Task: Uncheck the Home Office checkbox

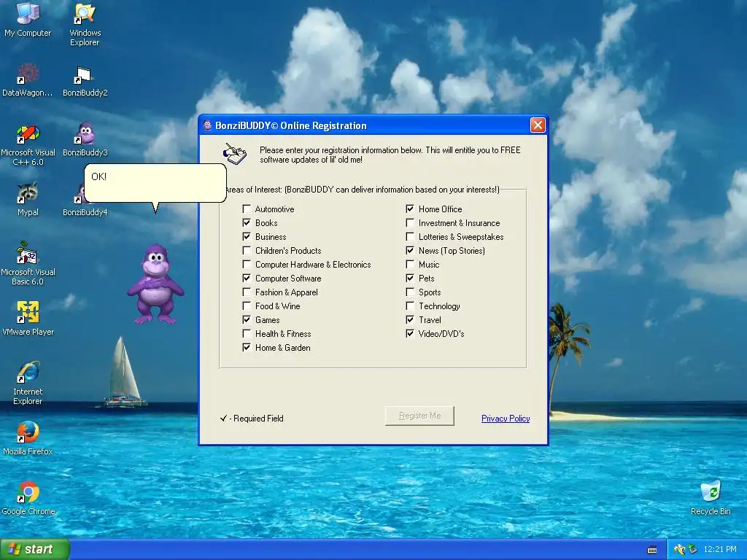Action: 410,209
